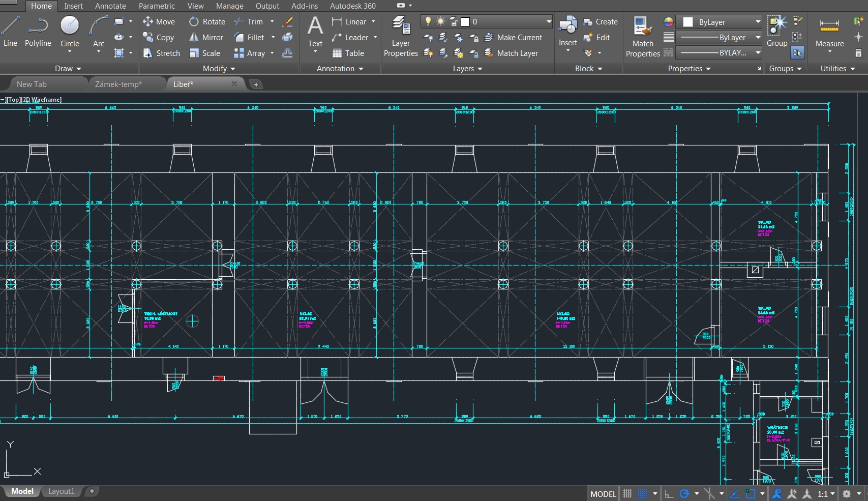
Task: Activate Match Properties tool
Action: [643, 37]
